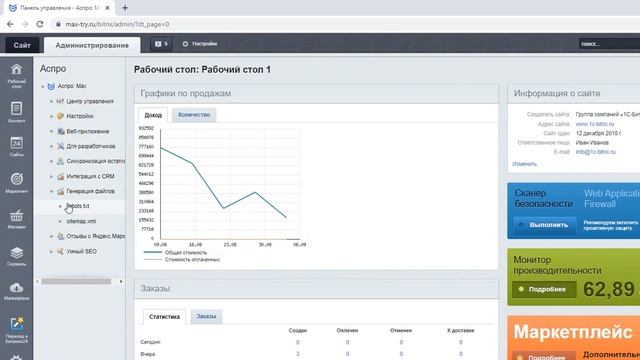Click the Информация о сайте widget header
Image resolution: width=640 pixels, height=360 pixels.
pyautogui.click(x=574, y=93)
